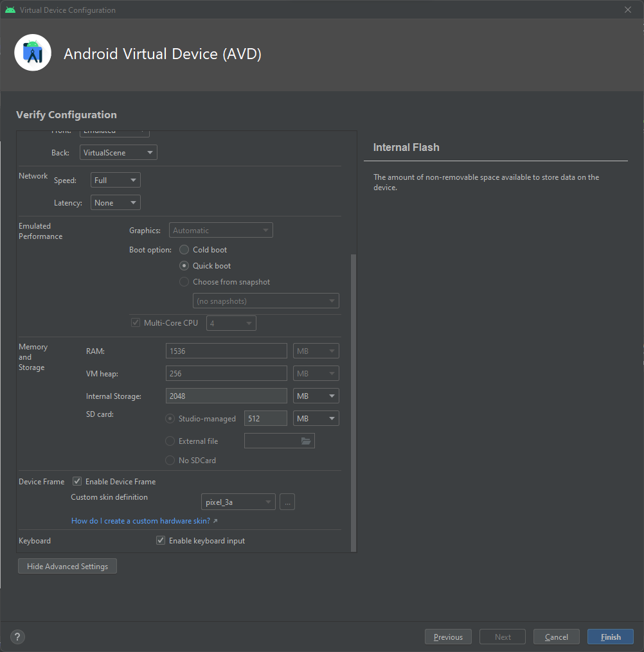
Task: Click the ellipsis browse button for custom skin
Action: pyautogui.click(x=287, y=502)
